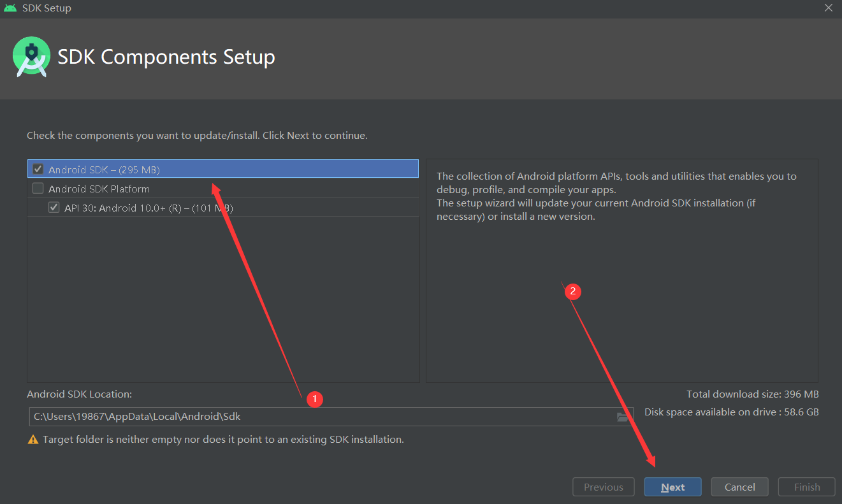Image resolution: width=842 pixels, height=504 pixels.
Task: Click the 'Check the components you want' instruction text
Action: pos(197,136)
